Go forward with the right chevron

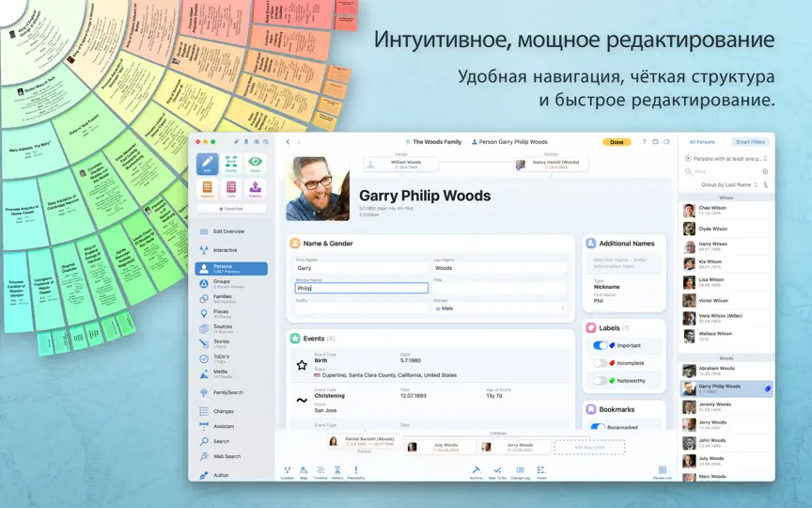coord(299,141)
